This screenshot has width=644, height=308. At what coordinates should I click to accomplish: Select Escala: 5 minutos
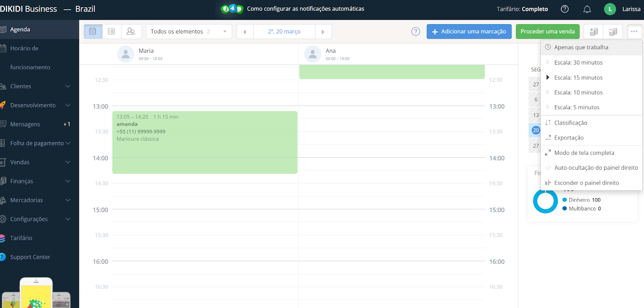(591, 107)
